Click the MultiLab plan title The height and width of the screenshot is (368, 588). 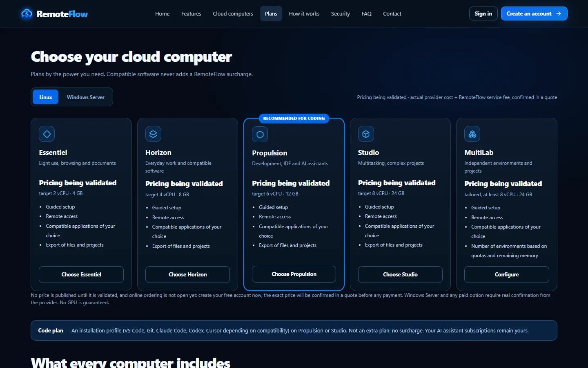click(x=479, y=153)
